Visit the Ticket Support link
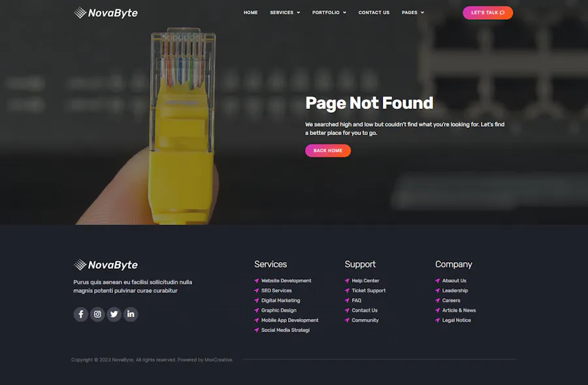Screen dimensions: 588x385 click(368, 290)
